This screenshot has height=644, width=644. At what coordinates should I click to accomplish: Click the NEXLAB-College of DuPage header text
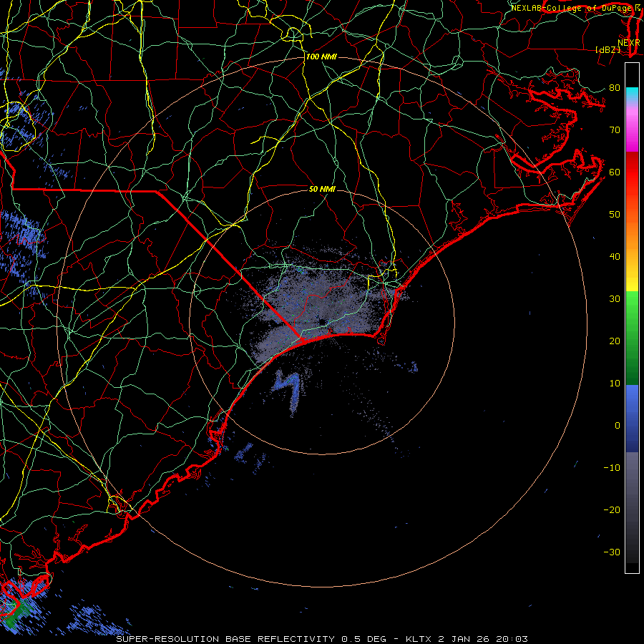[x=572, y=8]
